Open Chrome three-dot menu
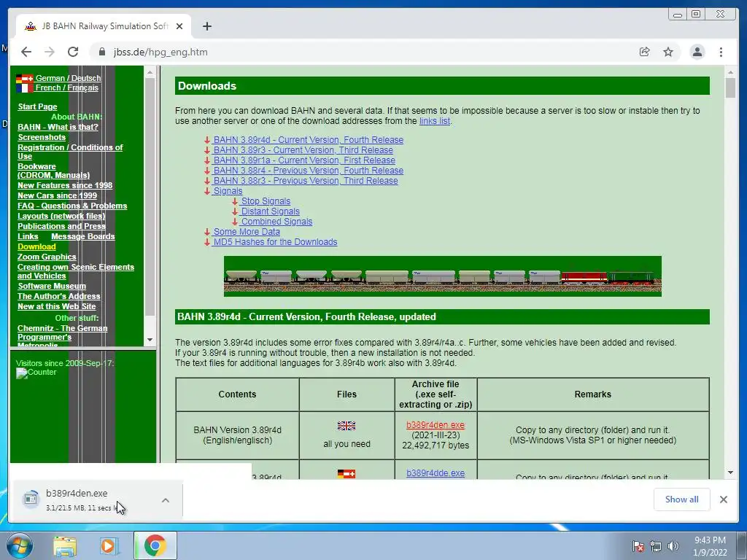The image size is (747, 560). tap(721, 52)
